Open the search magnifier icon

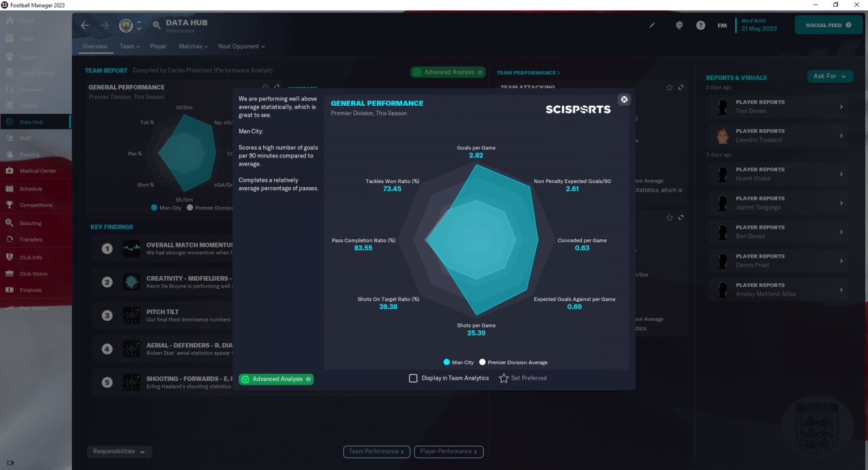tap(157, 26)
